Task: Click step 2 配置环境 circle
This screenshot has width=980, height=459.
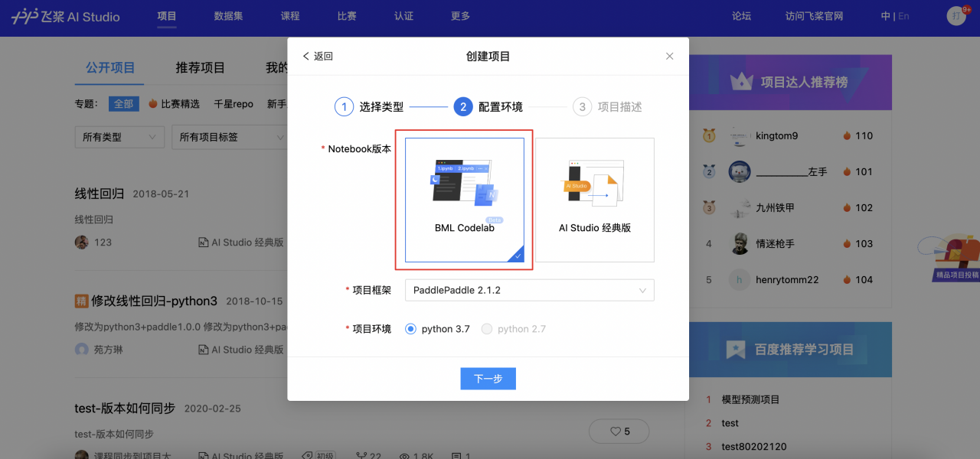Action: coord(462,107)
